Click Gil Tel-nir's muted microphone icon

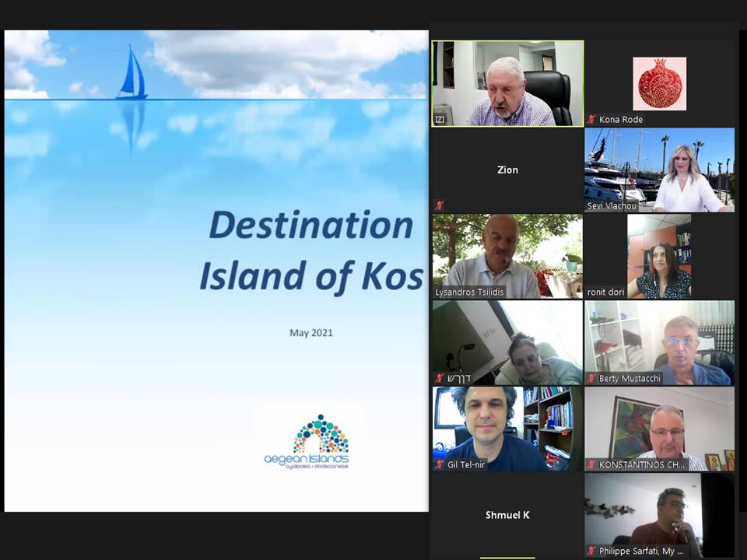(x=440, y=464)
